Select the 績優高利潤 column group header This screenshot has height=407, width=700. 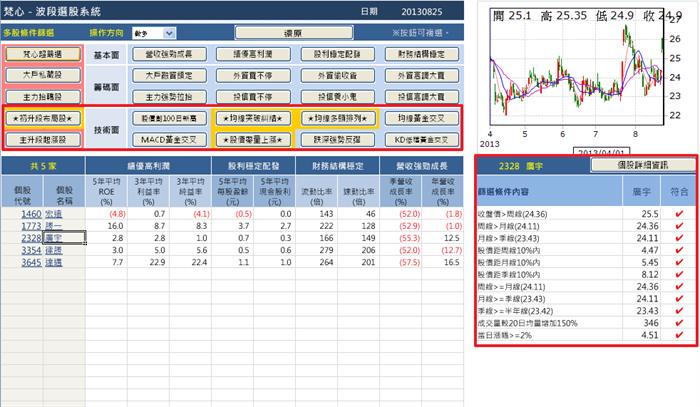pyautogui.click(x=148, y=166)
